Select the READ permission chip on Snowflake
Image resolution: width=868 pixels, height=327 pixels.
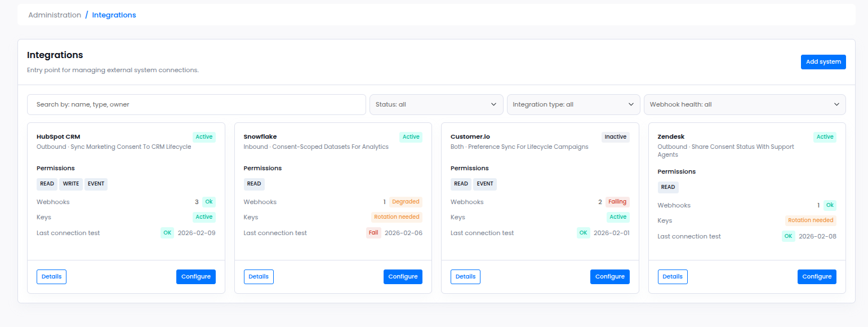point(254,184)
